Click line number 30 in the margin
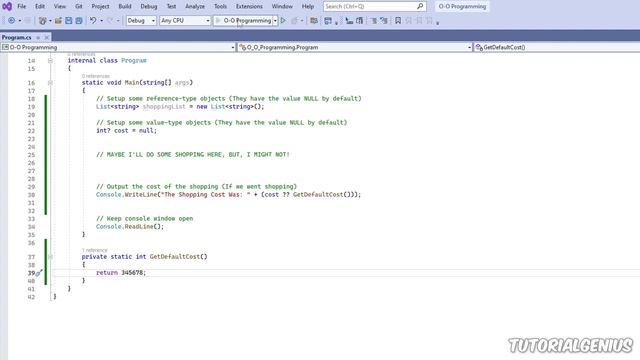Image resolution: width=640 pixels, height=360 pixels. click(x=31, y=195)
